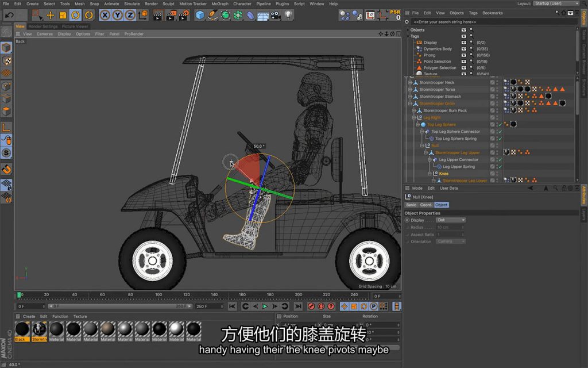
Task: Render the current view
Action: tap(158, 16)
